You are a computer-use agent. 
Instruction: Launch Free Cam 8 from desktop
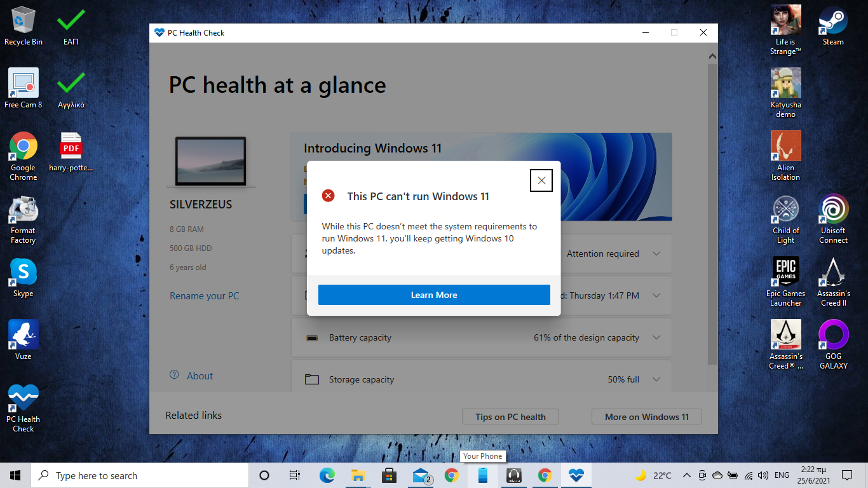24,88
